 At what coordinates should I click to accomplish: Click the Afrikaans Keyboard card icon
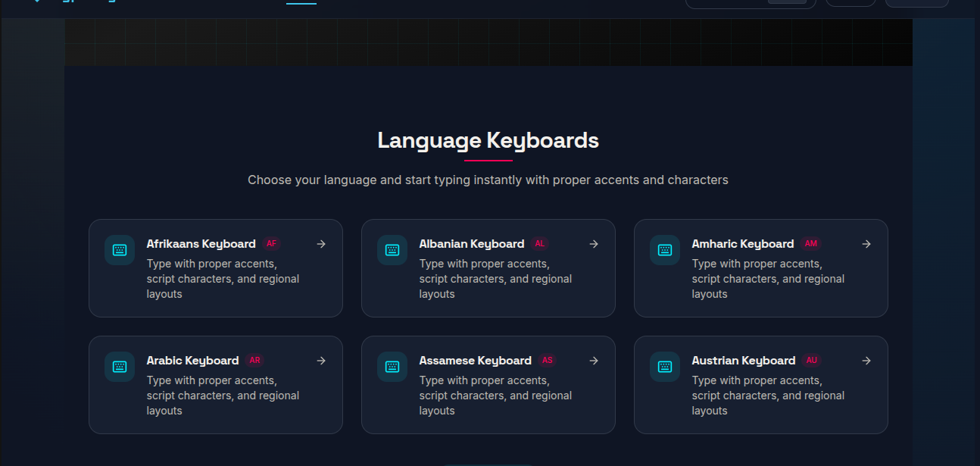(x=120, y=250)
